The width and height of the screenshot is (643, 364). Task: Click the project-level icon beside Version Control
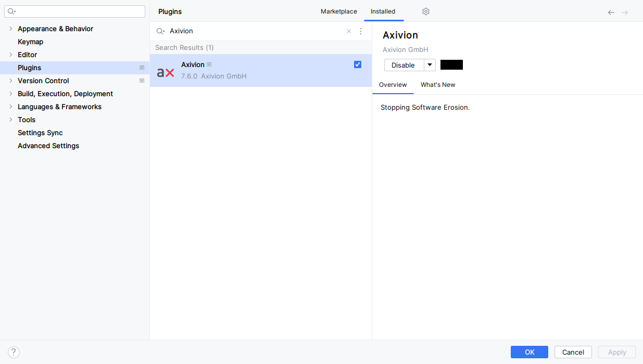(x=142, y=81)
